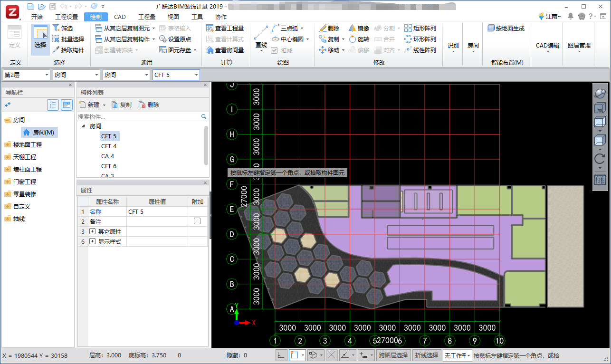Collapse the 房间 tree node in component list
The height and width of the screenshot is (364, 611).
click(84, 126)
